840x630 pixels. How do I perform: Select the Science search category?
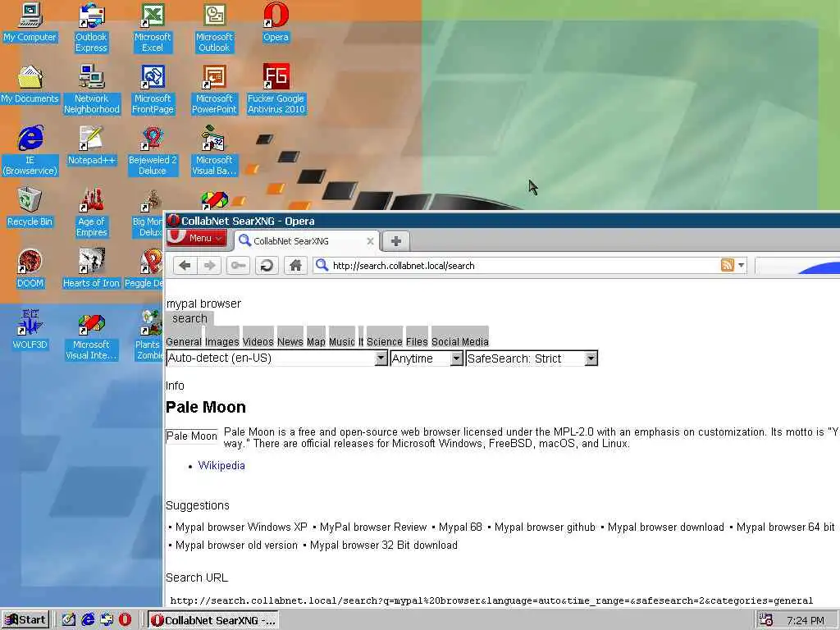point(384,342)
